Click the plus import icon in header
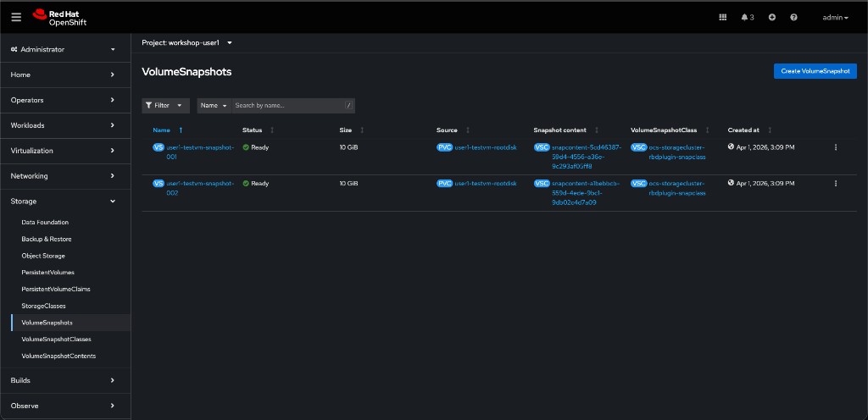The height and width of the screenshot is (420, 868). pos(771,17)
